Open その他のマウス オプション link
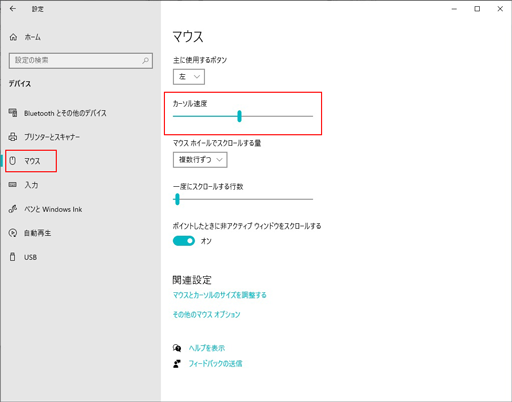The width and height of the screenshot is (512, 402). point(206,314)
